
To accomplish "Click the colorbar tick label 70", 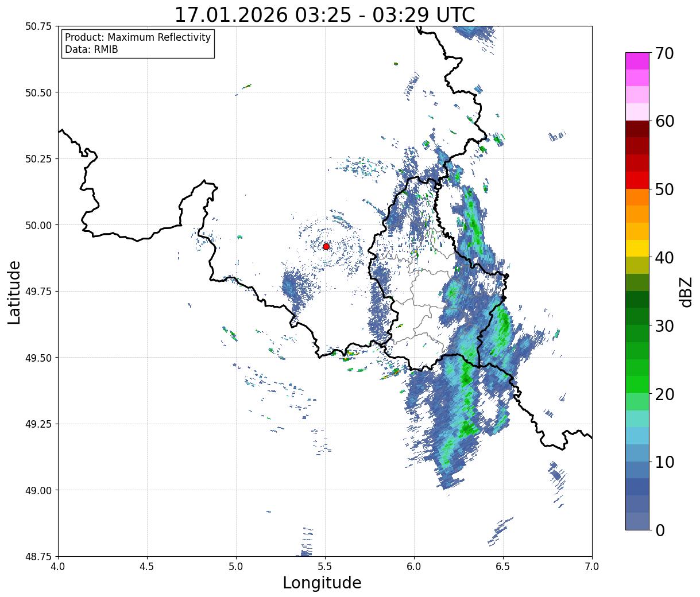I will click(664, 53).
